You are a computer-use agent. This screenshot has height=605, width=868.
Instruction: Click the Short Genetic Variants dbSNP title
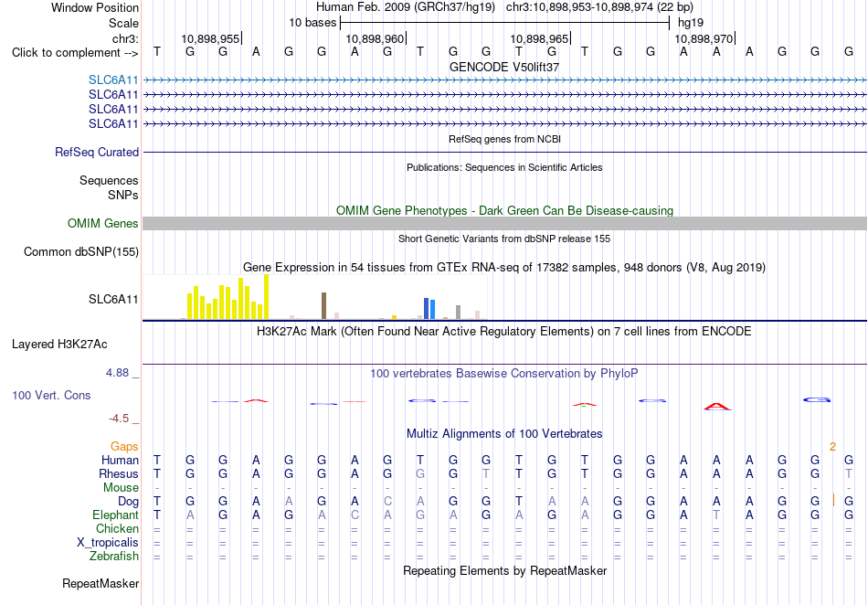click(504, 239)
